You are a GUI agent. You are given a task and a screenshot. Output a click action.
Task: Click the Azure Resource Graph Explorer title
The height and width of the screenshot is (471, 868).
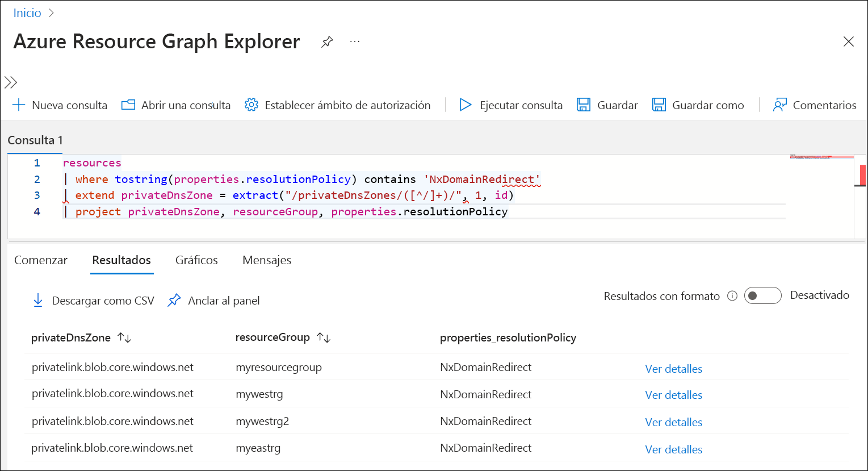point(157,41)
